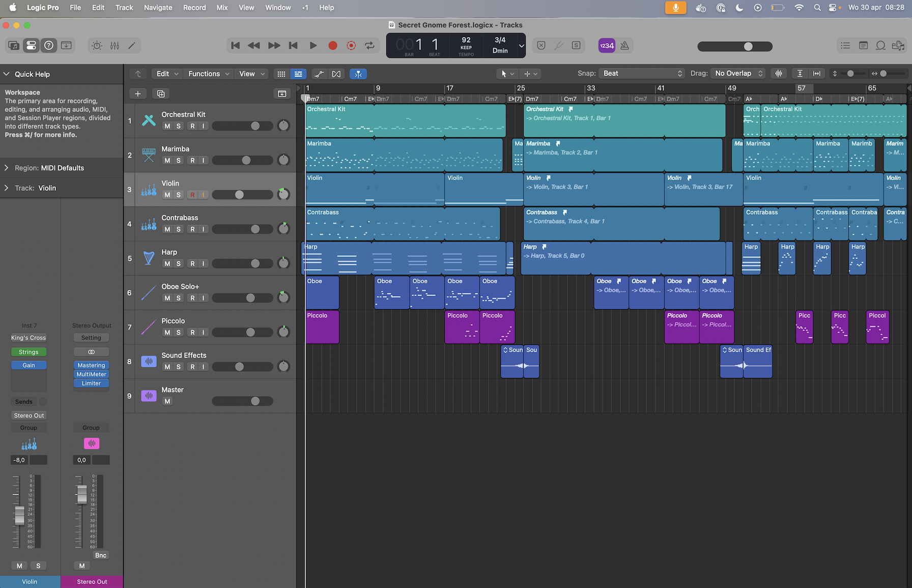Open the Loop Browser icon
This screenshot has width=912, height=588.
coord(880,45)
